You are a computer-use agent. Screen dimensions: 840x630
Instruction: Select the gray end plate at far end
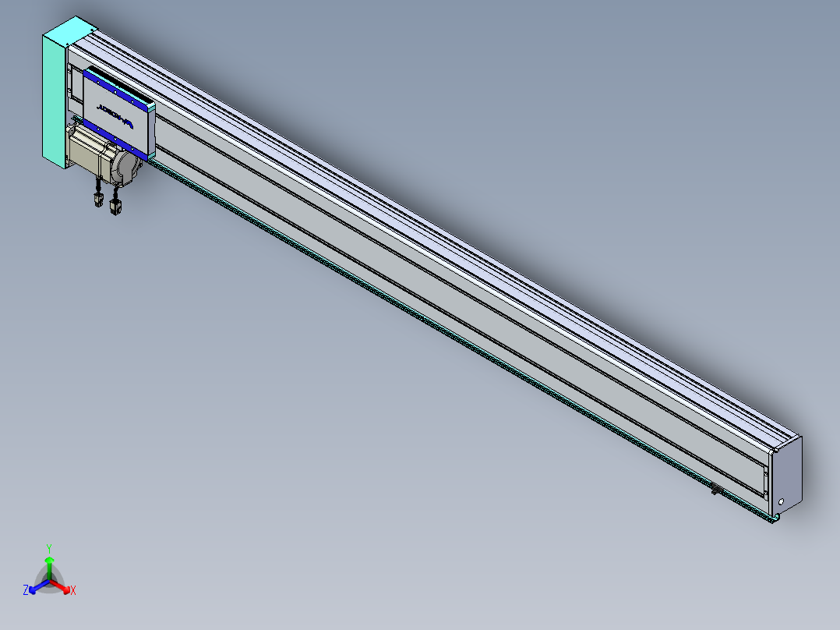[x=788, y=477]
